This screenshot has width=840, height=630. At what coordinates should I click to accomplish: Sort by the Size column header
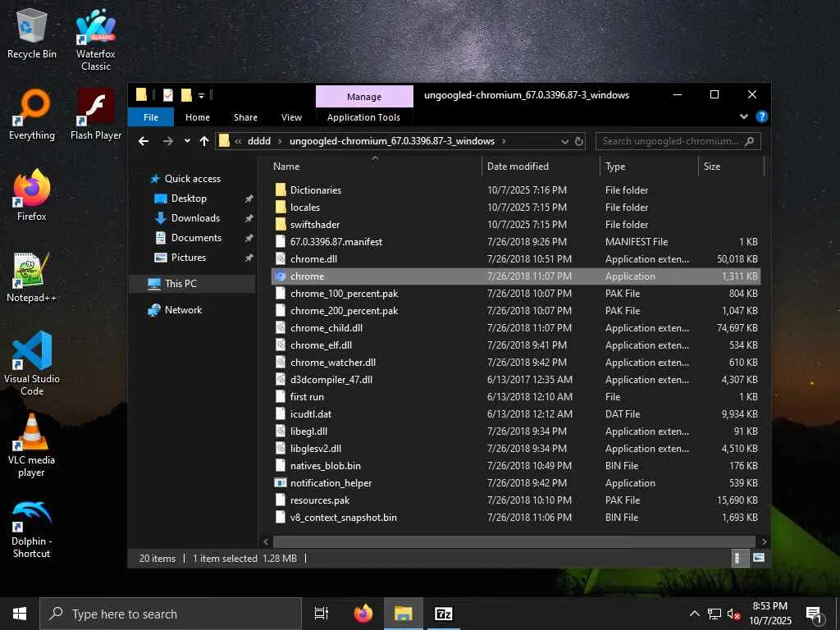point(731,166)
